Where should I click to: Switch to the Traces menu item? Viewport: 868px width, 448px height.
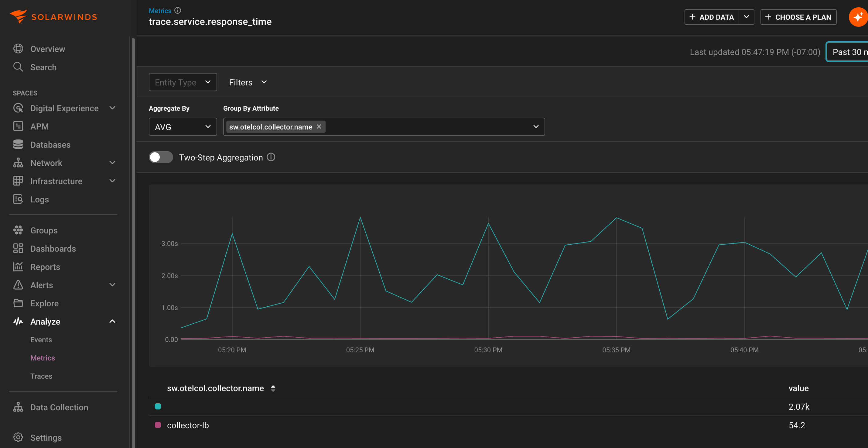[x=41, y=376]
